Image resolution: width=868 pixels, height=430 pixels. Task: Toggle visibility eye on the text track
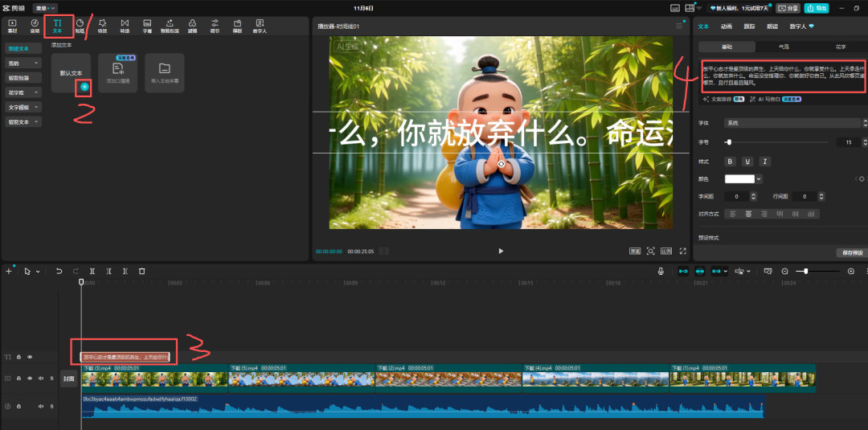tap(30, 357)
